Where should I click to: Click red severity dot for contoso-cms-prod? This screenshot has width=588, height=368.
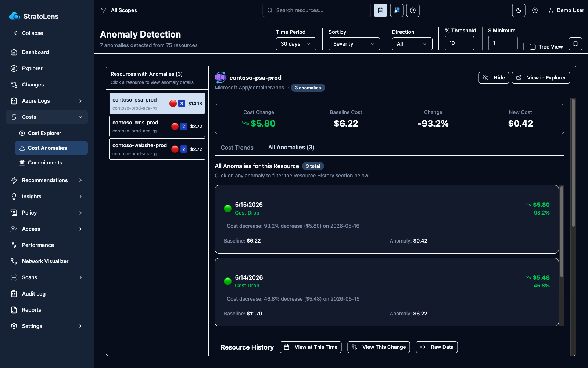(175, 126)
